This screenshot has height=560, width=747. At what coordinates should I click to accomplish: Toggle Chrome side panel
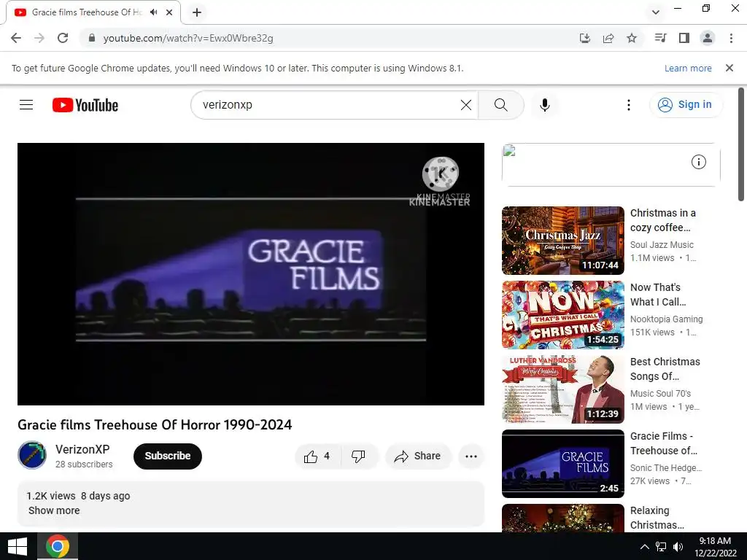coord(684,38)
